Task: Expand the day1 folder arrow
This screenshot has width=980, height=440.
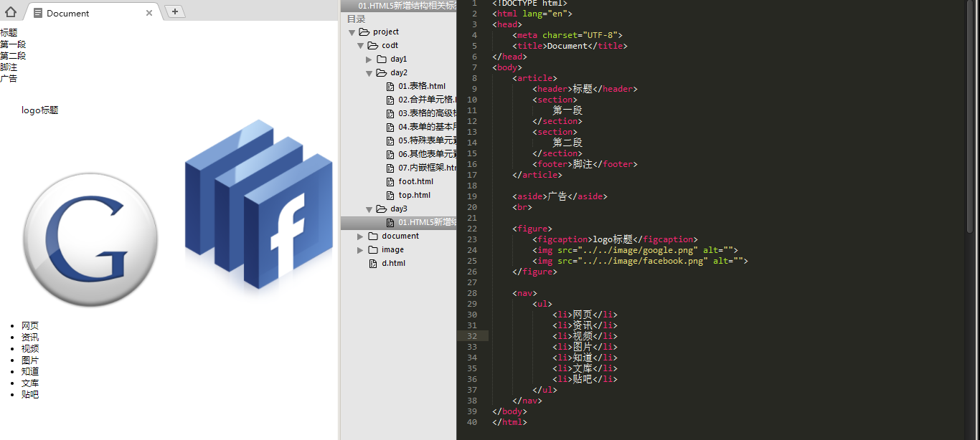Action: pos(369,59)
